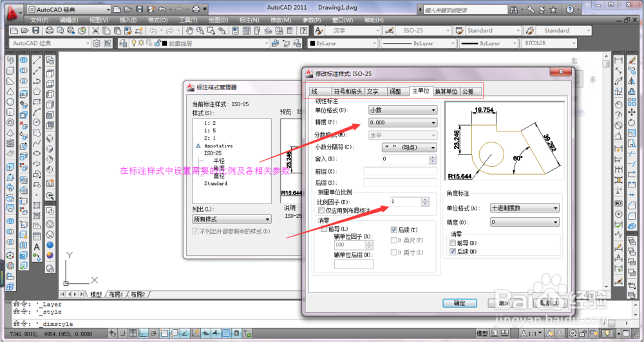Viewport: 644px width, 342px height.
Task: Open BYCOLOR plot style dropdown
Action: pyautogui.click(x=549, y=43)
